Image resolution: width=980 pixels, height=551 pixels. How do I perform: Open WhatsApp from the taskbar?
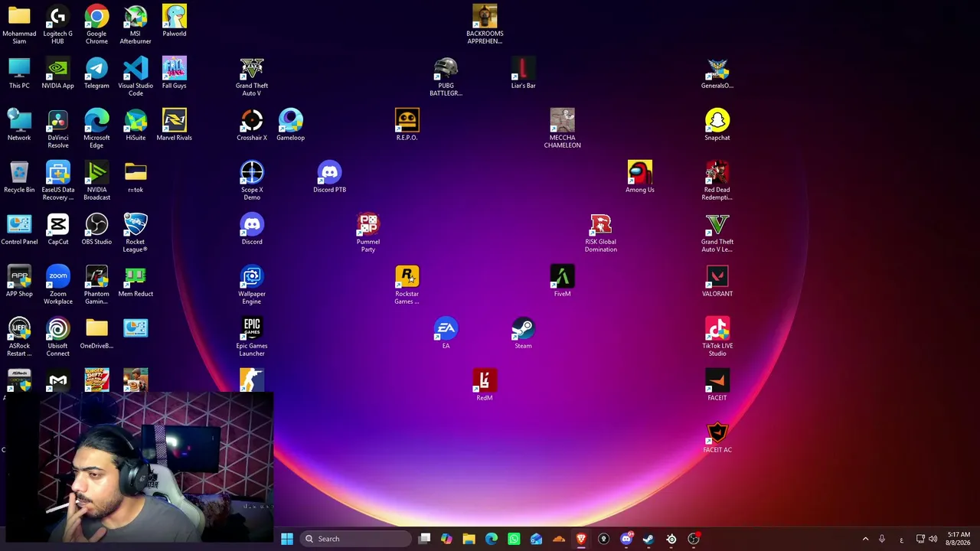514,539
